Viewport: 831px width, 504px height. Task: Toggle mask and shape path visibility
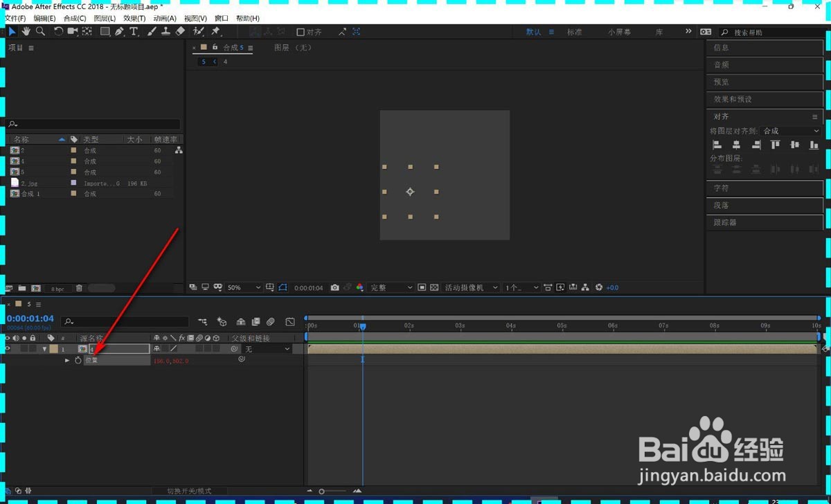pyautogui.click(x=282, y=287)
